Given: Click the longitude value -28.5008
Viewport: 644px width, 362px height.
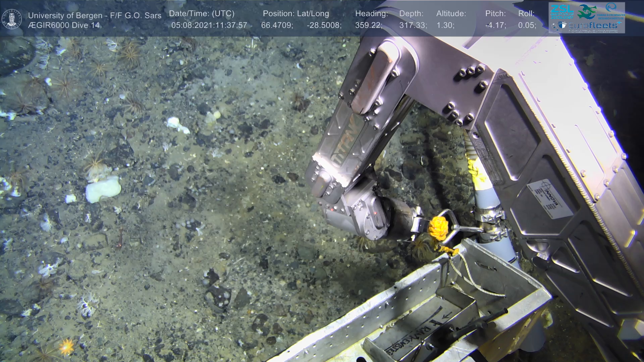Looking at the screenshot, I should (x=324, y=25).
